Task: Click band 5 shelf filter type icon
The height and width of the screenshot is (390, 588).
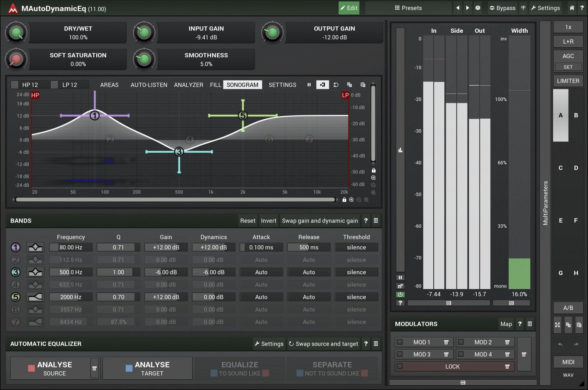Action: 35,297
